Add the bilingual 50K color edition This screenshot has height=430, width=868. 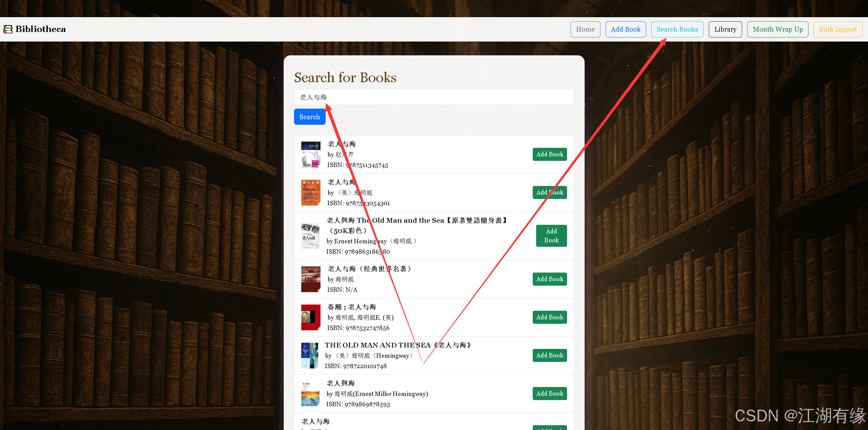coord(551,236)
